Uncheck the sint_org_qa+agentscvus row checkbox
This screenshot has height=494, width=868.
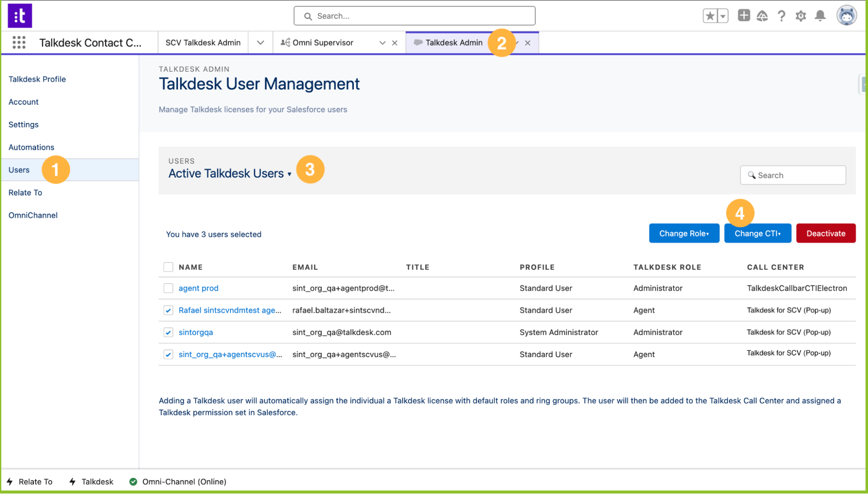pos(168,355)
